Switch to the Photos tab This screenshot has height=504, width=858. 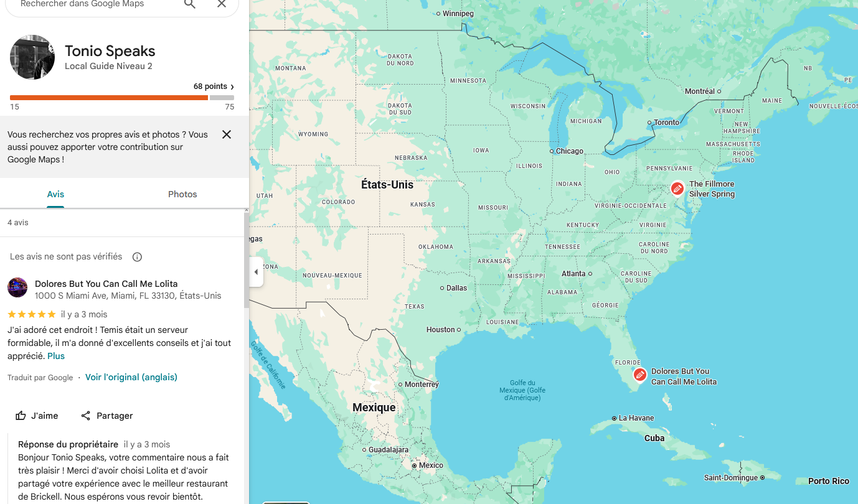click(182, 194)
